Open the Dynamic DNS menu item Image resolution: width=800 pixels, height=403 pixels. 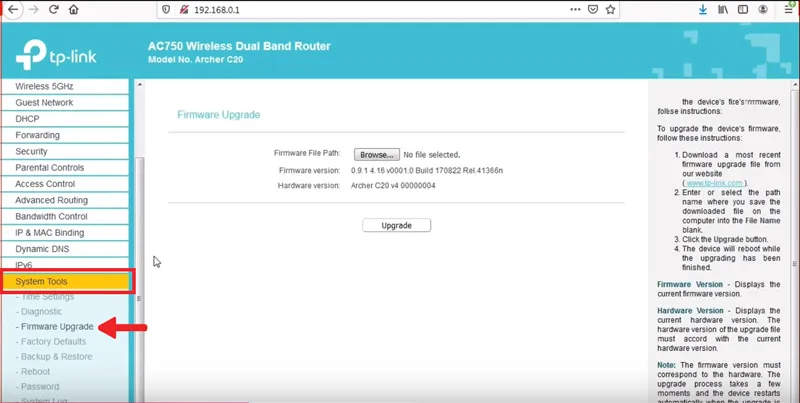[65, 249]
